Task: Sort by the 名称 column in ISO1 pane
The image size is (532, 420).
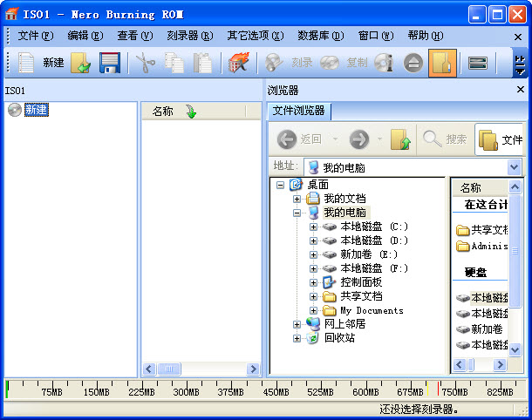Action: (x=194, y=112)
